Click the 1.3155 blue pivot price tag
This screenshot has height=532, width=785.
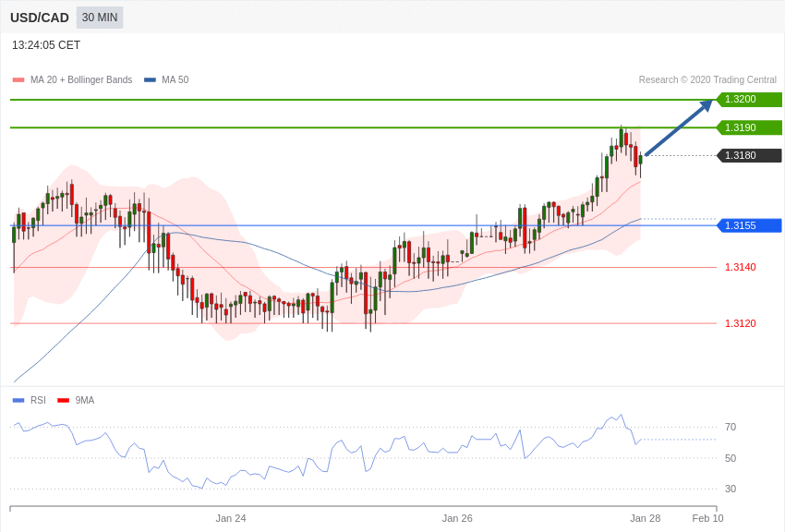tap(749, 225)
